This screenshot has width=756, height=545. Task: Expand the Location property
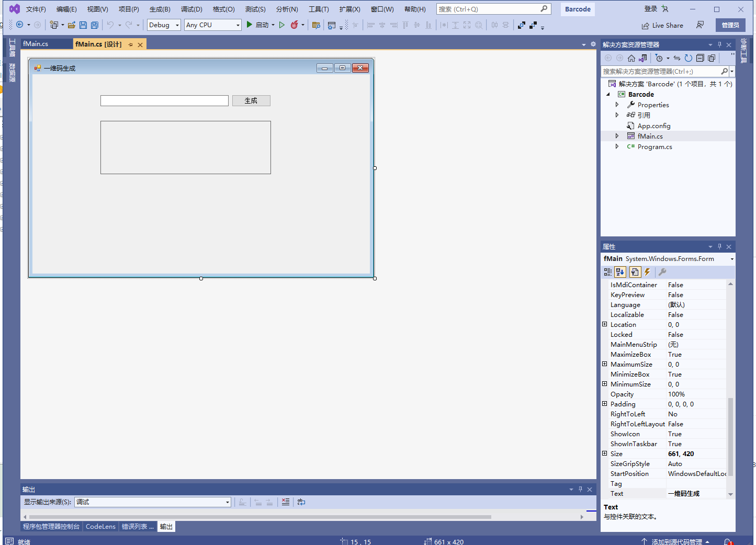tap(605, 324)
